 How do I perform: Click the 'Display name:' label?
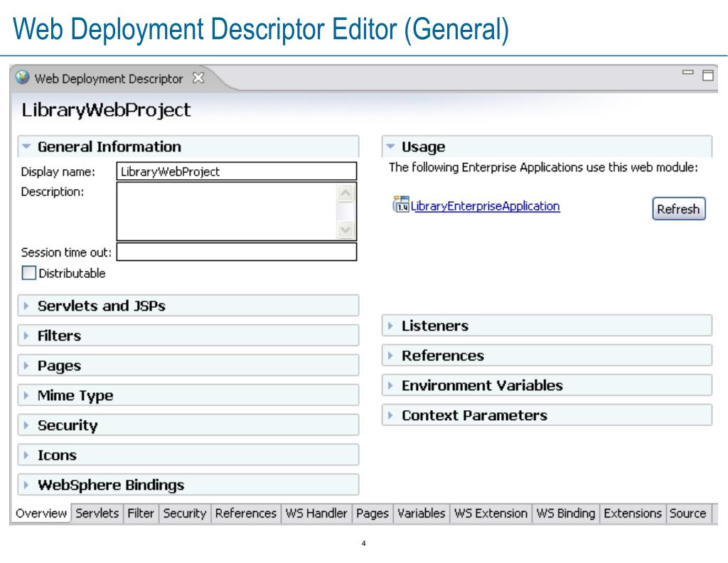click(x=58, y=172)
